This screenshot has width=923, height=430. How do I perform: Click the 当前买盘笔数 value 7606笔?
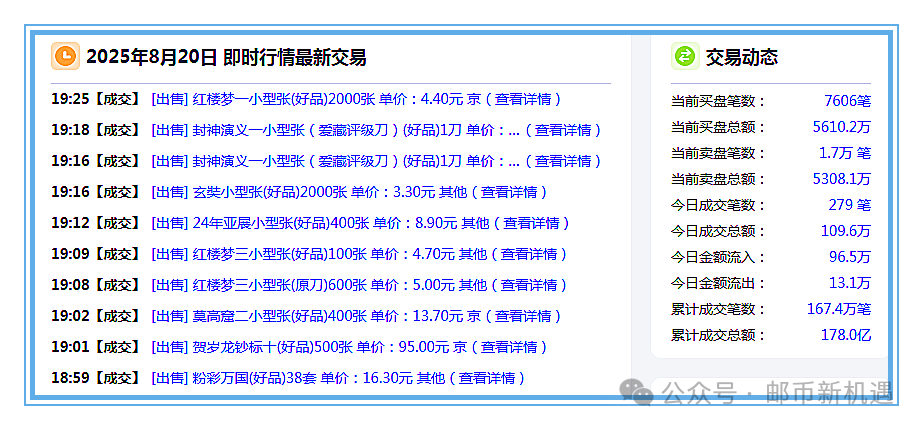[x=847, y=101]
